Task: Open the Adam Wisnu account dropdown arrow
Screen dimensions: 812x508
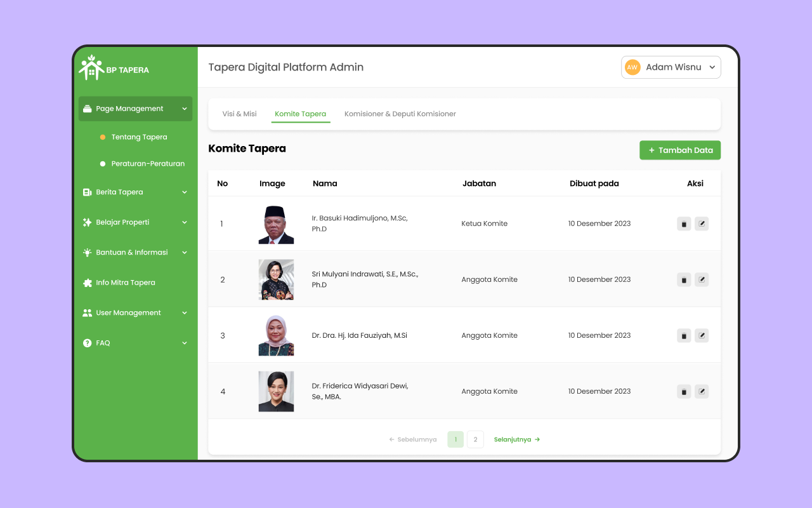Action: pyautogui.click(x=712, y=67)
